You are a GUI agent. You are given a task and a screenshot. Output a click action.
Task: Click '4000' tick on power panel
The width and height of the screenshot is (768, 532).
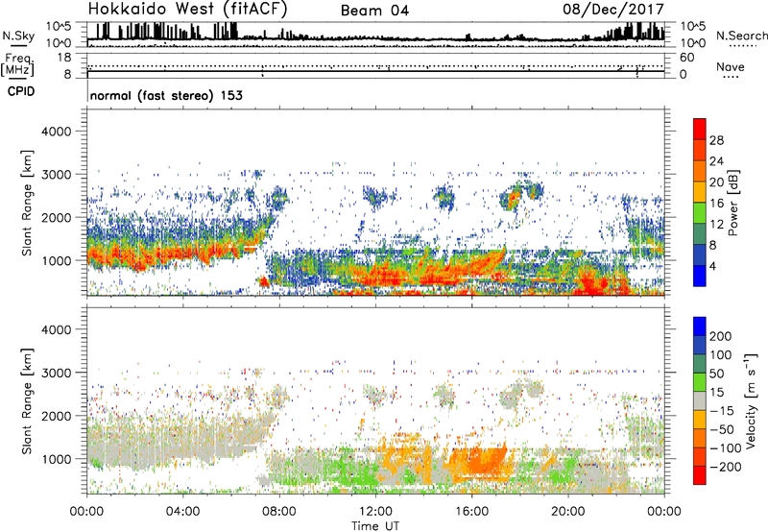(56, 132)
